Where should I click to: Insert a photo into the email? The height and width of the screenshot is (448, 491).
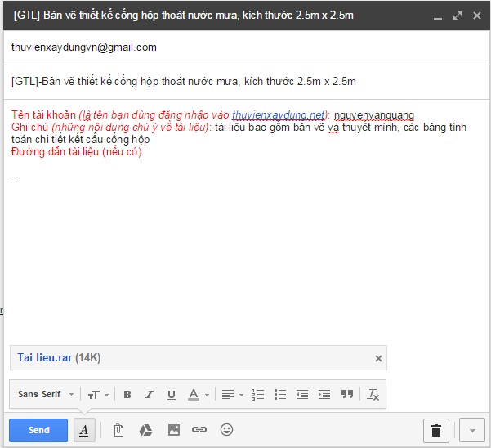(172, 430)
